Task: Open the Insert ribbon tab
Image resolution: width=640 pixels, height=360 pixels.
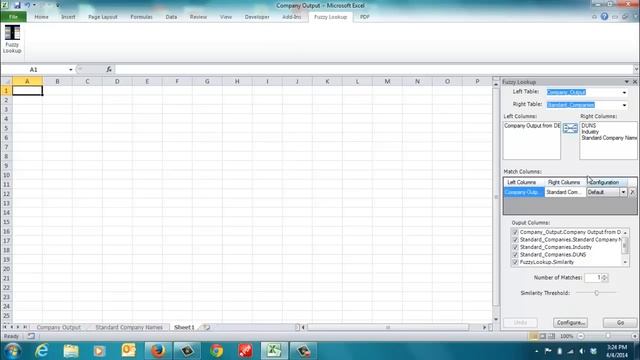Action: (x=68, y=17)
